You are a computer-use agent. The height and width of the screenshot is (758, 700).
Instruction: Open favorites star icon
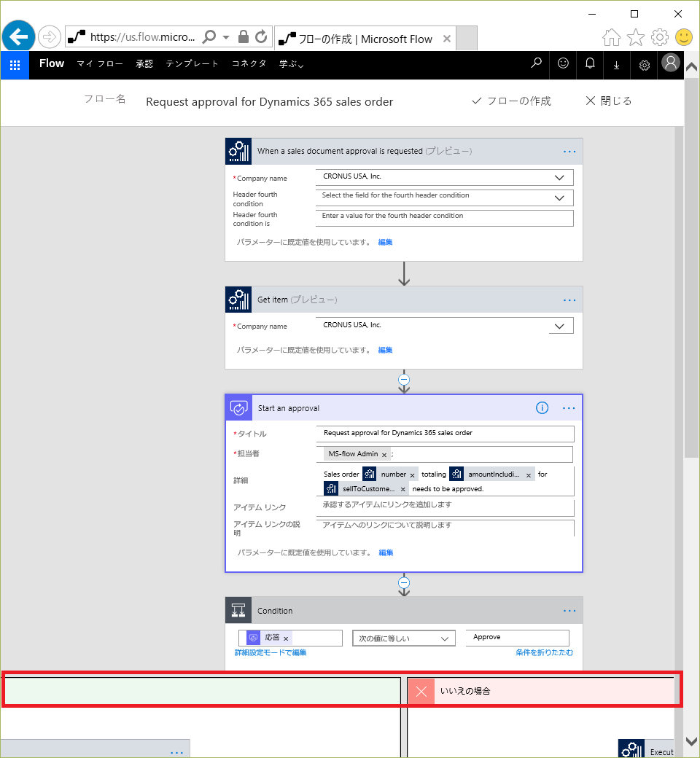tap(636, 37)
